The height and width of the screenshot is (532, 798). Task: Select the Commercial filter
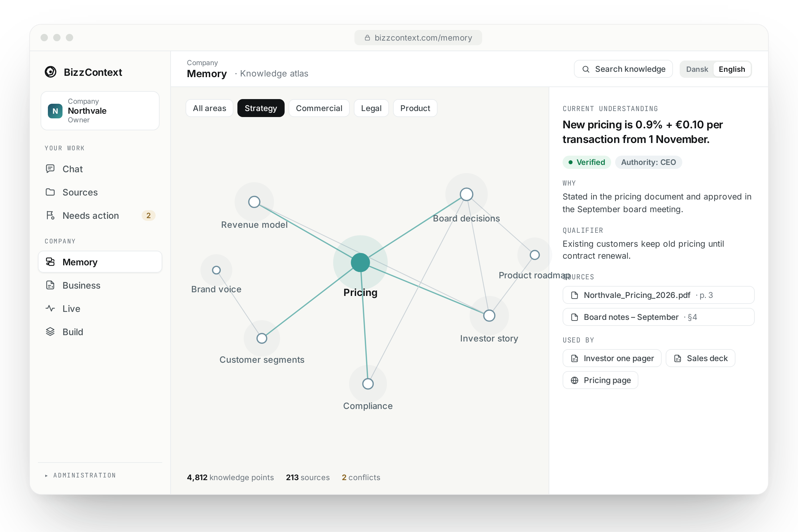(x=319, y=108)
